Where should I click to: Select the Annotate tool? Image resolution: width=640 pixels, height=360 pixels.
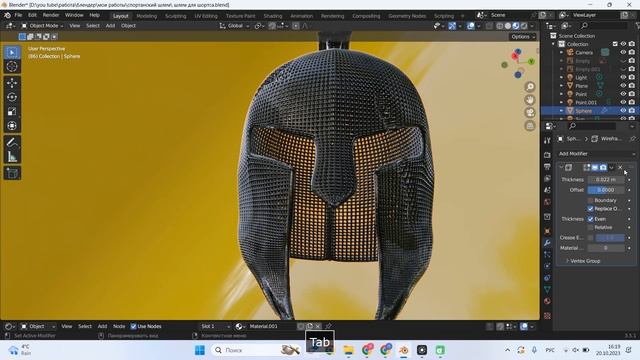coord(12,142)
